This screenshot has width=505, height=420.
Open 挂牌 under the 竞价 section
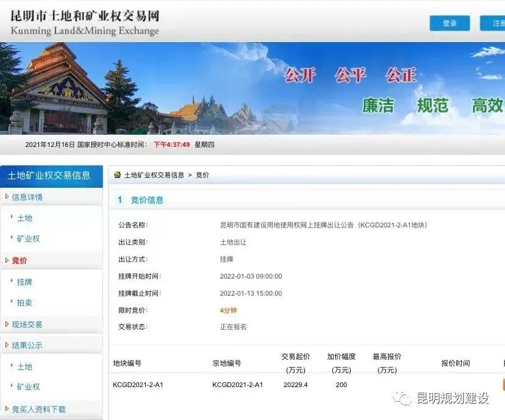(24, 282)
